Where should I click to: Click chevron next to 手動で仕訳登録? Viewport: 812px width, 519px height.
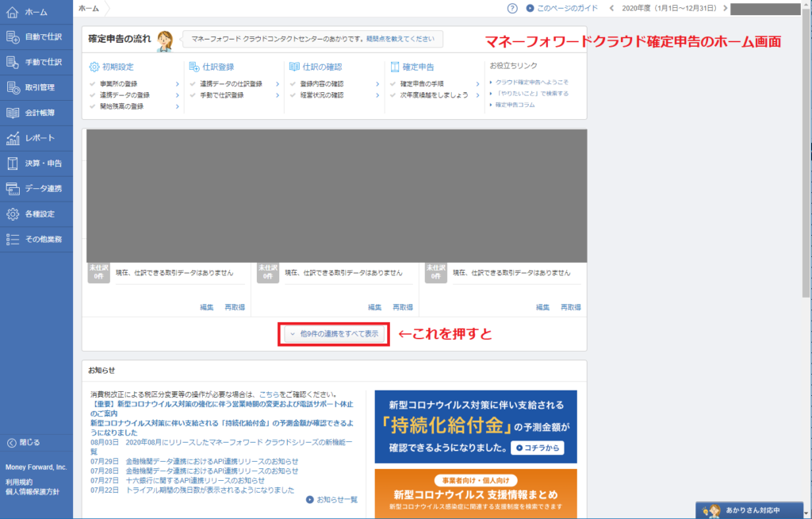[x=278, y=95]
